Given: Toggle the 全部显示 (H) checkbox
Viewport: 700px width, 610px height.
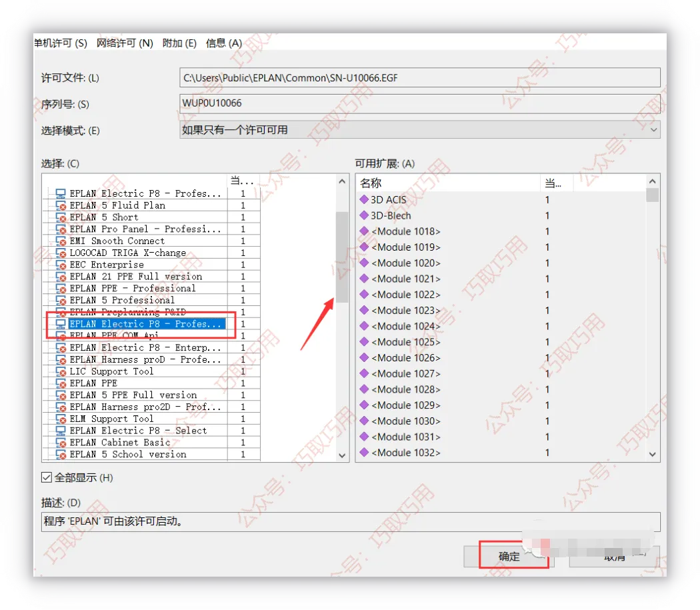Looking at the screenshot, I should click(x=47, y=477).
